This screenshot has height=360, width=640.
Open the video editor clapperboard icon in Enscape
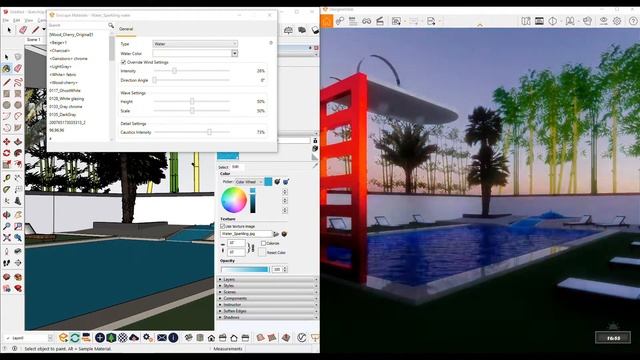(x=380, y=21)
